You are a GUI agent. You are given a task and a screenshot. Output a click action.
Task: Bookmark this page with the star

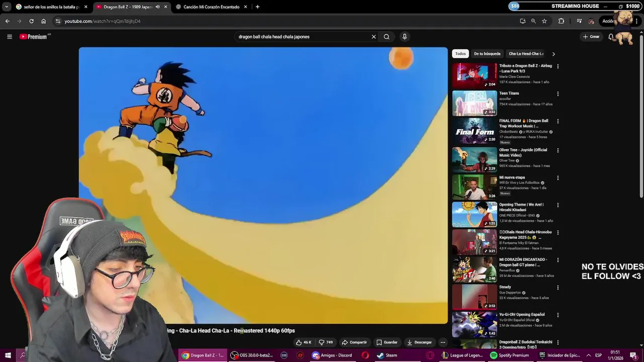pyautogui.click(x=544, y=21)
